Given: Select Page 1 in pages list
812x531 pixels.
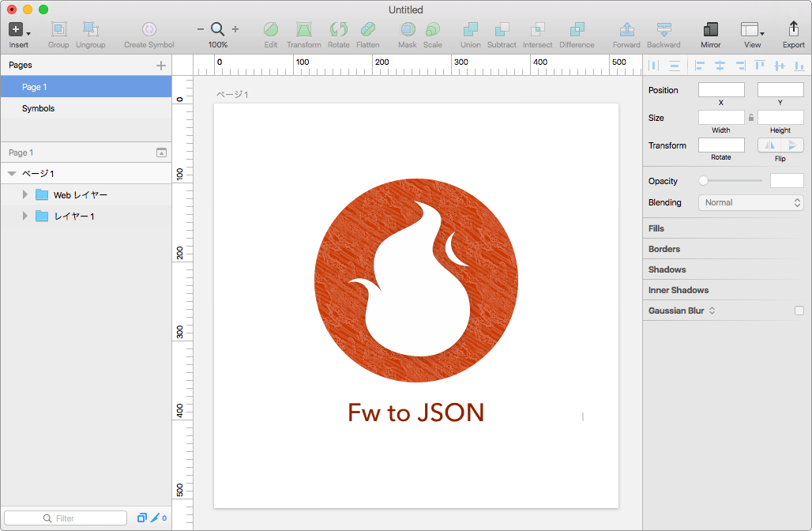Looking at the screenshot, I should point(35,87).
